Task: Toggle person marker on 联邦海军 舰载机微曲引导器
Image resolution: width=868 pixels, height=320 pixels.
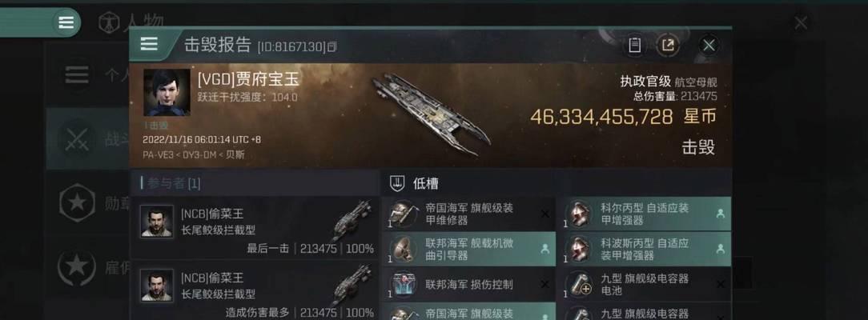Action: (x=545, y=250)
